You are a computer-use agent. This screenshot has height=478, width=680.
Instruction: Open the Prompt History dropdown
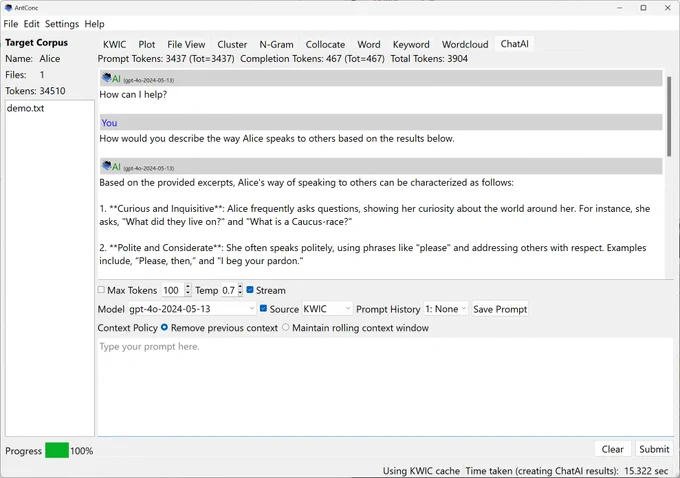point(446,309)
